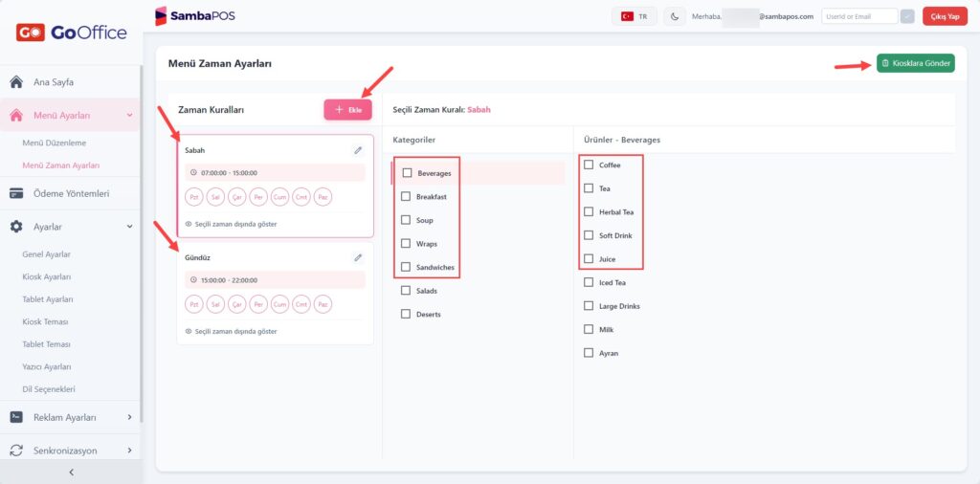Click the Ödeme Yöntemleri card icon
The height and width of the screenshot is (484, 980).
click(17, 193)
